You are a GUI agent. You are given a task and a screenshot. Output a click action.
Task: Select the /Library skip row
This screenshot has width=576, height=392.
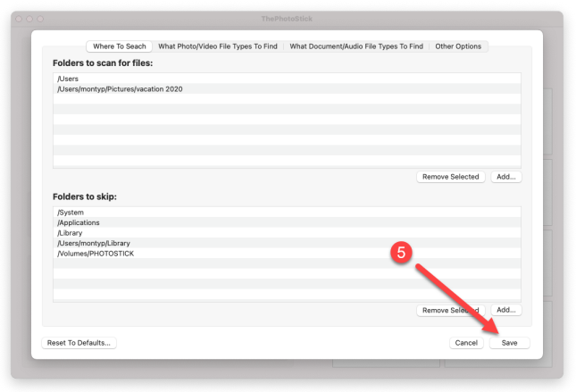pyautogui.click(x=287, y=233)
